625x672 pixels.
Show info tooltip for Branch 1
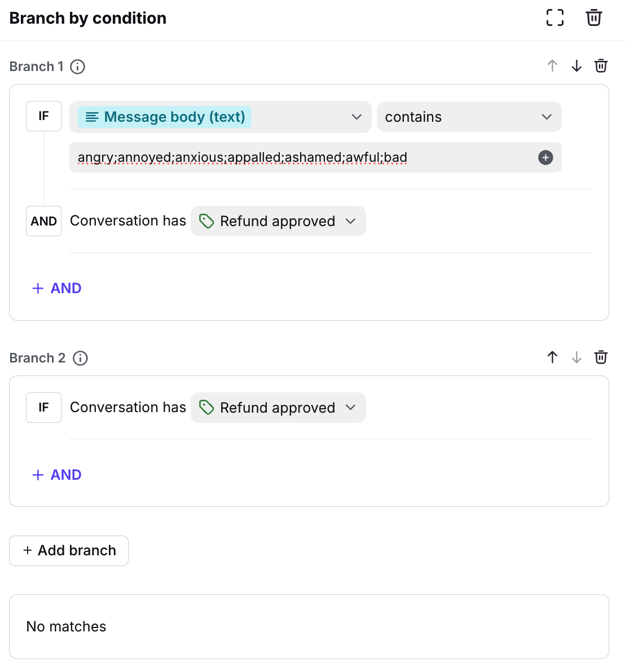[x=77, y=67]
